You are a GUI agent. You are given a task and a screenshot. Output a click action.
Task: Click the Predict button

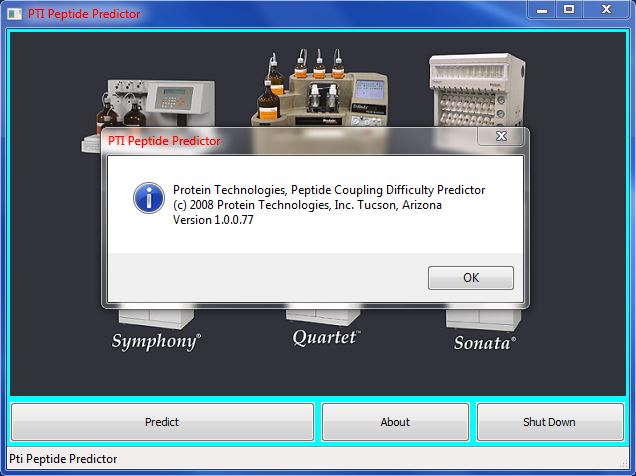[x=162, y=422]
